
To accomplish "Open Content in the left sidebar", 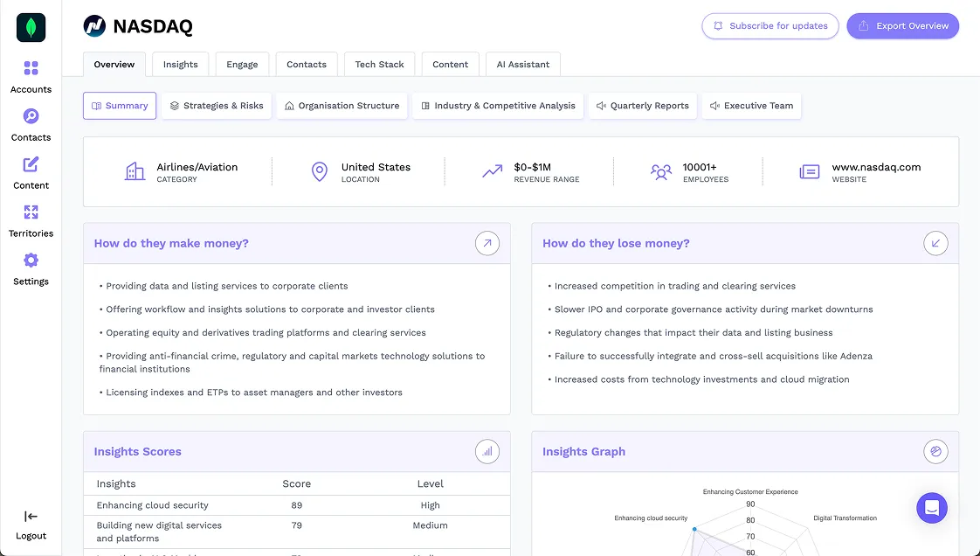I will [x=31, y=173].
